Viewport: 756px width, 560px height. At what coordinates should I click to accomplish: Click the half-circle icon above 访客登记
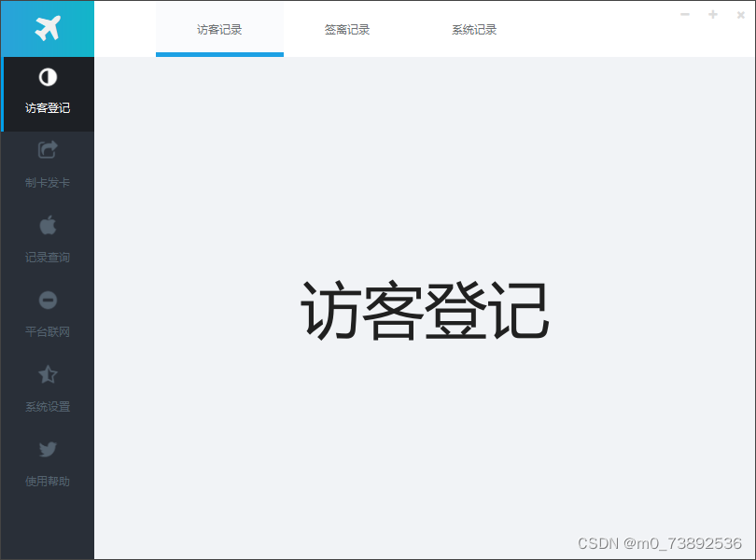tap(47, 76)
